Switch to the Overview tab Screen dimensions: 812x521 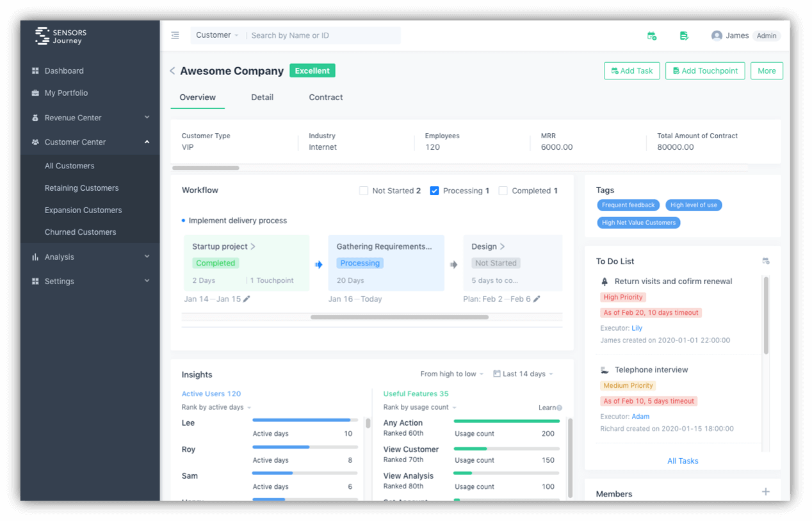tap(198, 97)
